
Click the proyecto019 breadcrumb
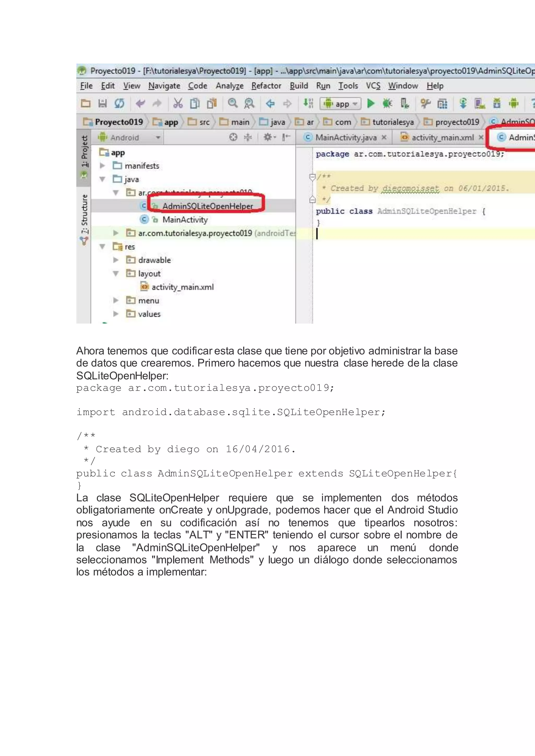tap(451, 122)
